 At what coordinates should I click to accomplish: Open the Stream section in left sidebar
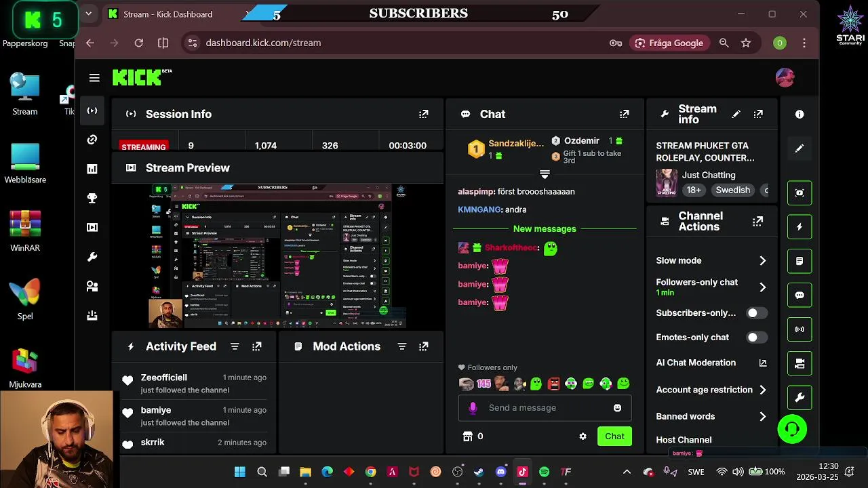pos(92,110)
